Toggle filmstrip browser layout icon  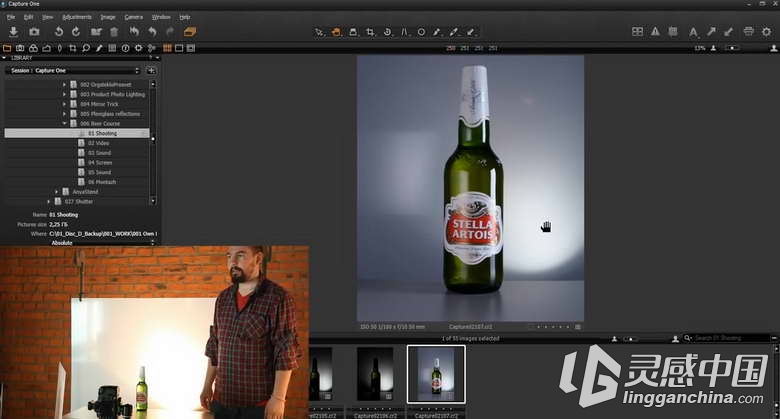(191, 48)
